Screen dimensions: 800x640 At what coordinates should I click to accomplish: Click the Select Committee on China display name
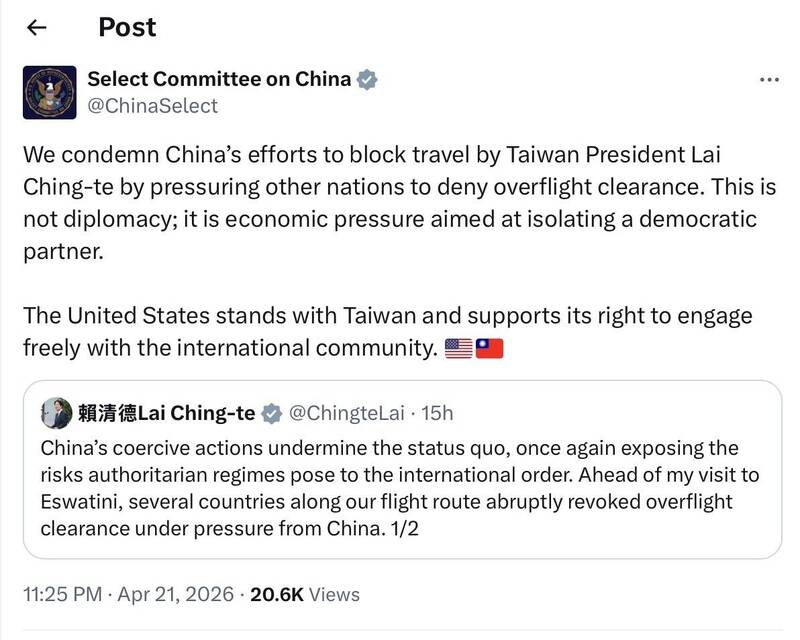pos(219,79)
